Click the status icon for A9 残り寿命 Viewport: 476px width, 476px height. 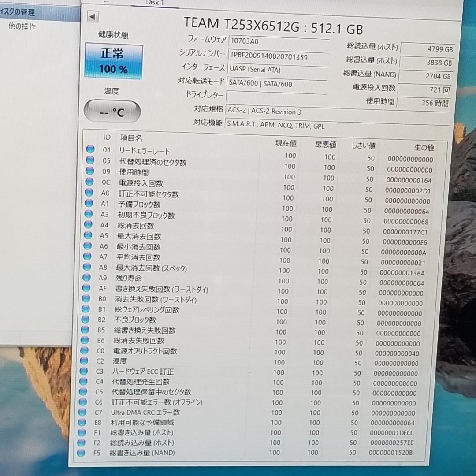coord(86,278)
